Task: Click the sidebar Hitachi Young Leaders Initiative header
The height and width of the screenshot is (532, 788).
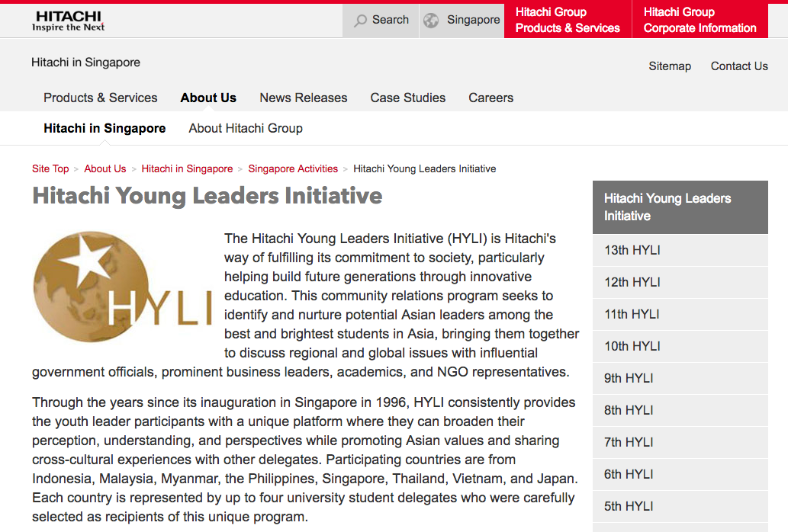Action: click(x=680, y=207)
